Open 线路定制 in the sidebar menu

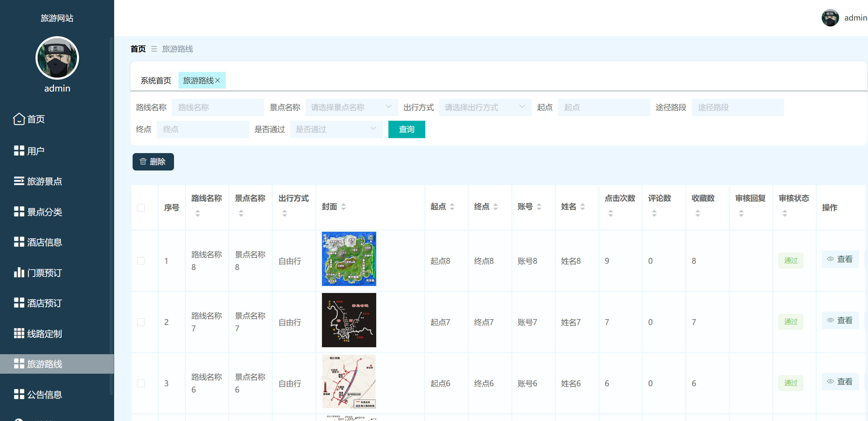point(57,333)
